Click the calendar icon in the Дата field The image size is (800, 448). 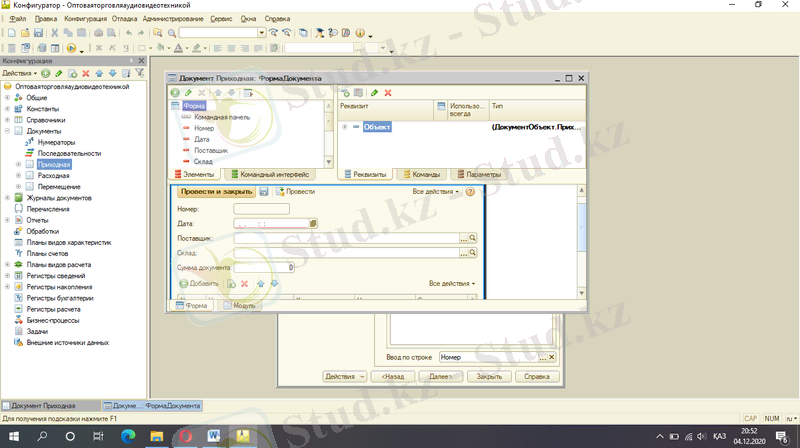[x=313, y=224]
